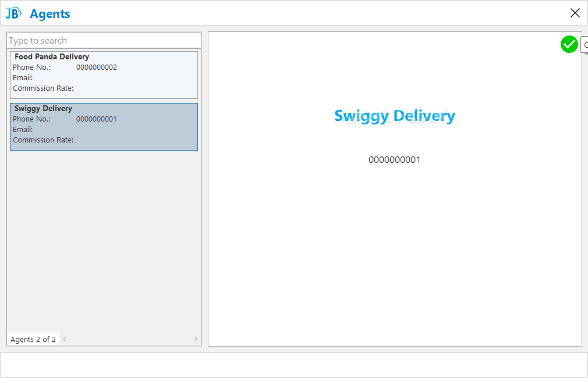Close the Agents window

[x=575, y=13]
